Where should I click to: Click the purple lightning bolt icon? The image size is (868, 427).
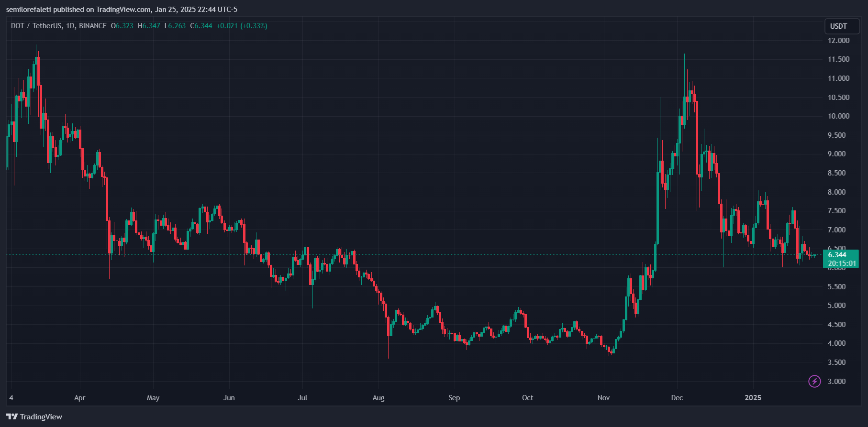(x=814, y=381)
